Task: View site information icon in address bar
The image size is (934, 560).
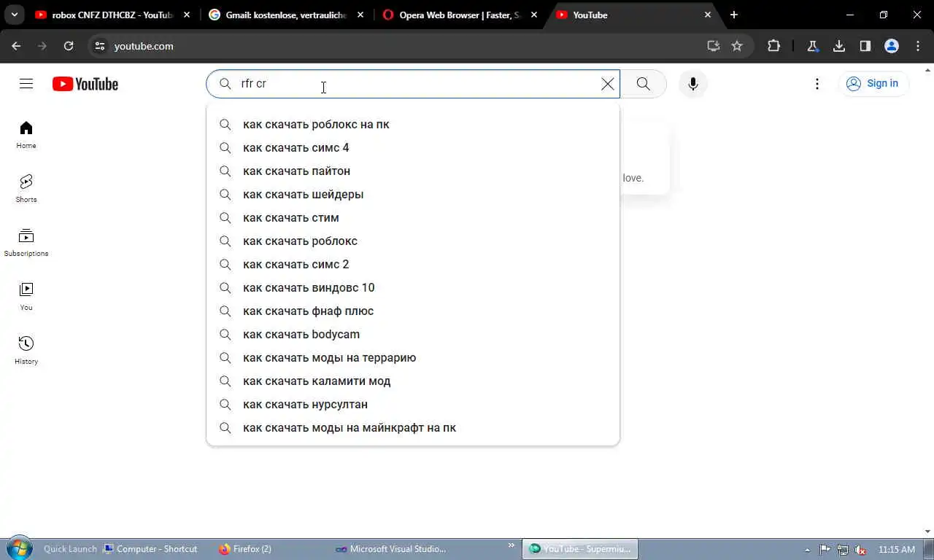Action: 100,46
